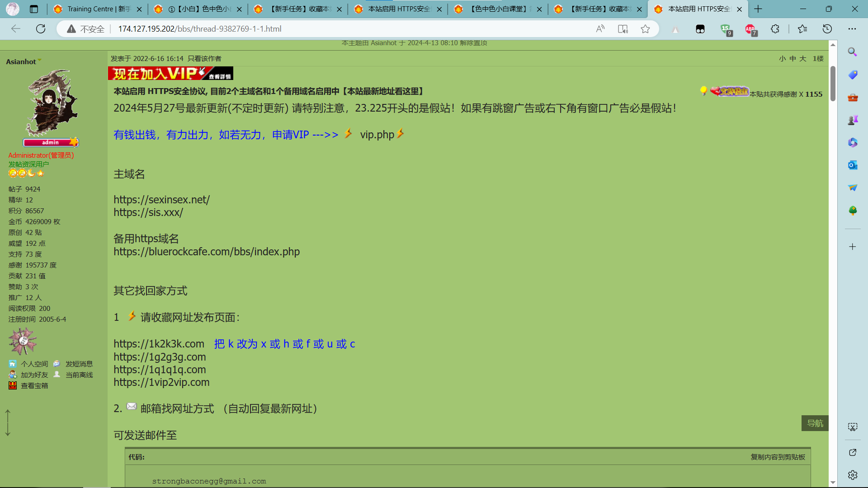
Task: Open the Extensions puzzle icon
Action: 775,29
